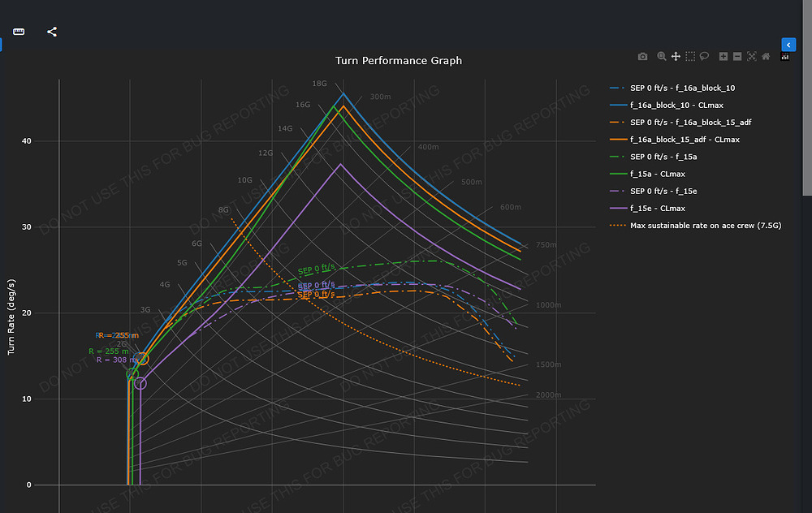Hide the f_15e - CLmax legend trace

point(647,208)
